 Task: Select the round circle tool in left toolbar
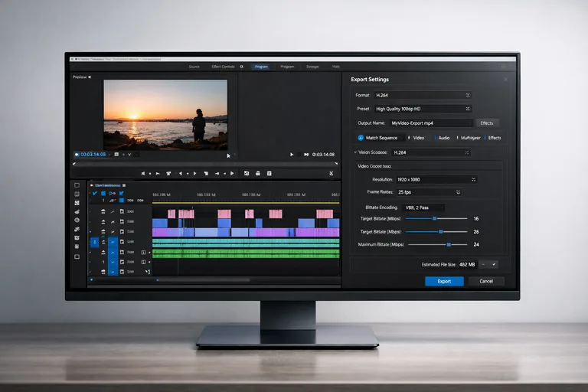77,220
